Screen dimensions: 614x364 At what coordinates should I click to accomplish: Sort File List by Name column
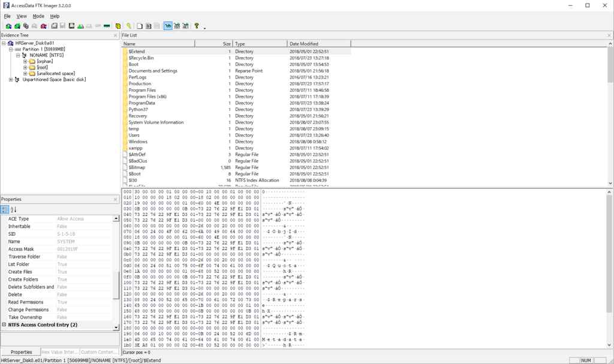point(158,44)
